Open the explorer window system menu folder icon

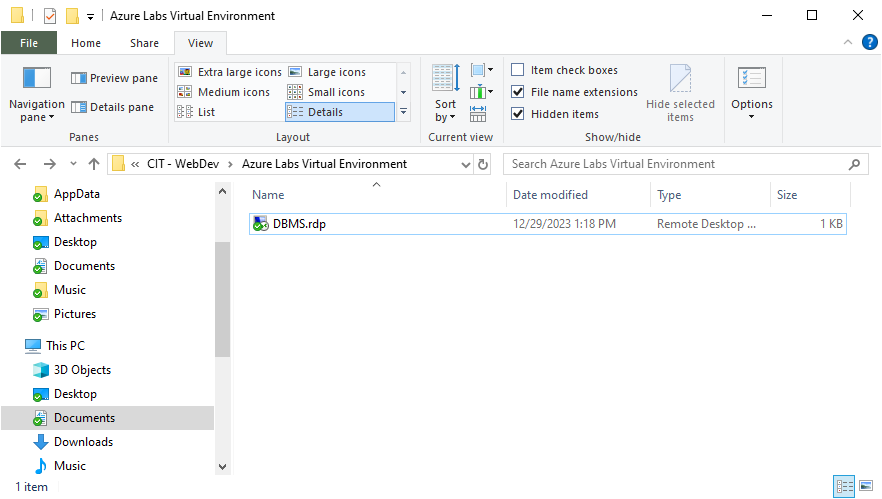click(17, 15)
